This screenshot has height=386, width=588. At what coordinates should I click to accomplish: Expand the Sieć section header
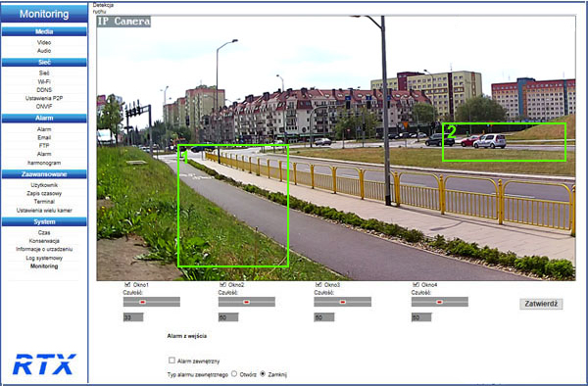(x=44, y=62)
